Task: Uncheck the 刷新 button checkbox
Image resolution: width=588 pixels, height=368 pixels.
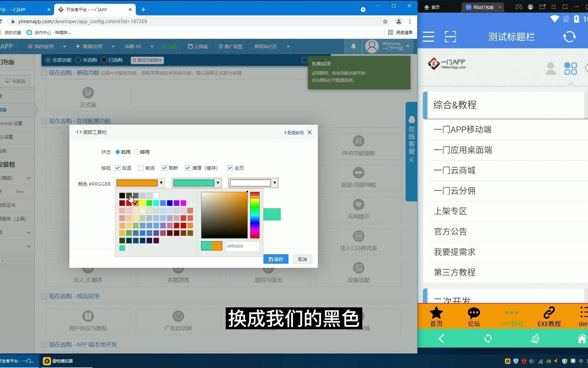Action: coord(164,168)
